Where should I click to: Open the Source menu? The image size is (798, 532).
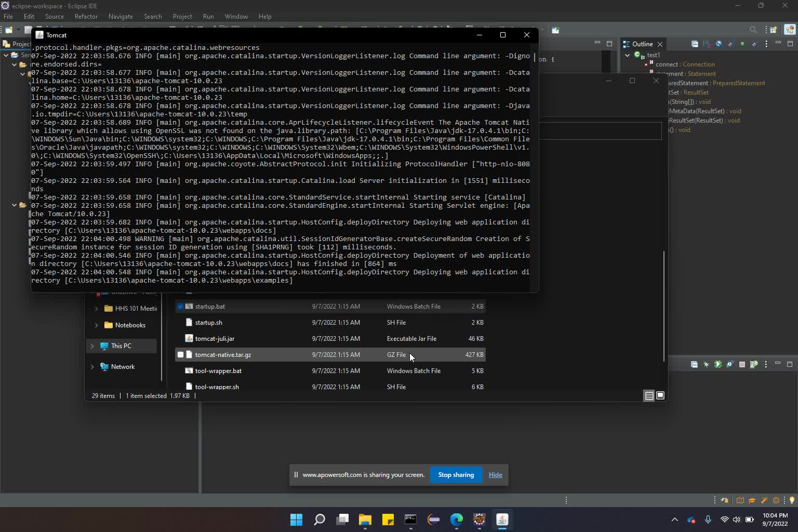tap(55, 17)
